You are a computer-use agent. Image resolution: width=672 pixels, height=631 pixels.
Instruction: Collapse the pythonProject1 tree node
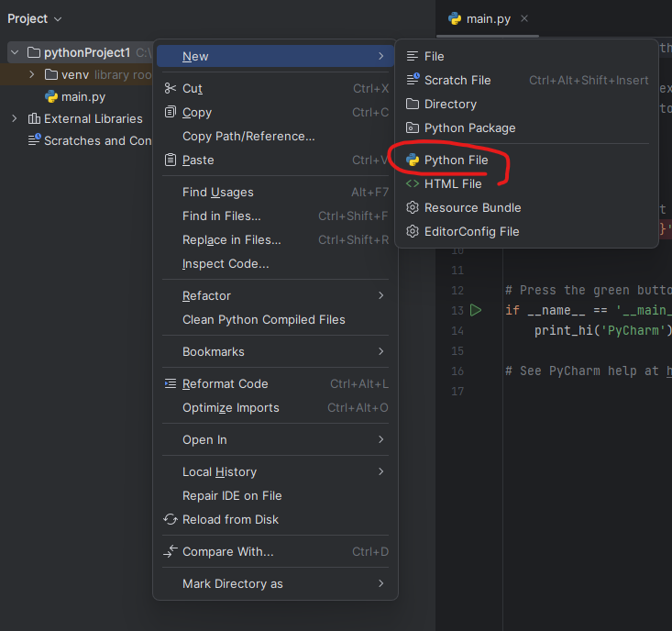[x=15, y=52]
